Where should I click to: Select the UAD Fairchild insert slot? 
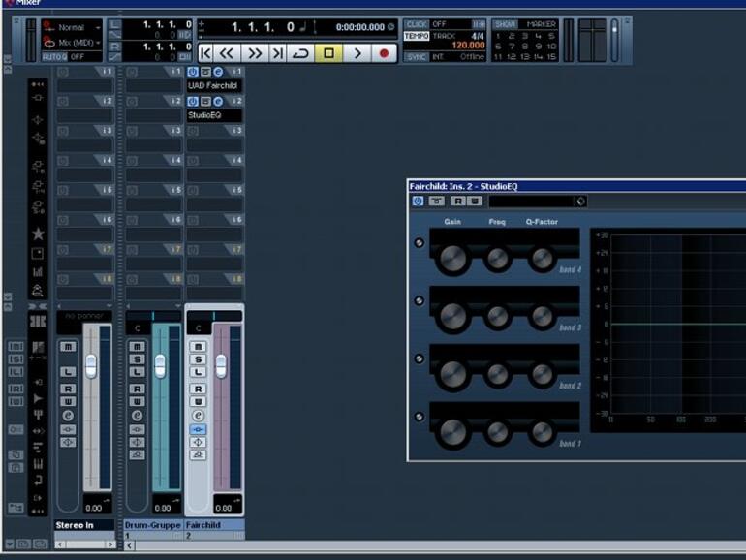tap(213, 86)
